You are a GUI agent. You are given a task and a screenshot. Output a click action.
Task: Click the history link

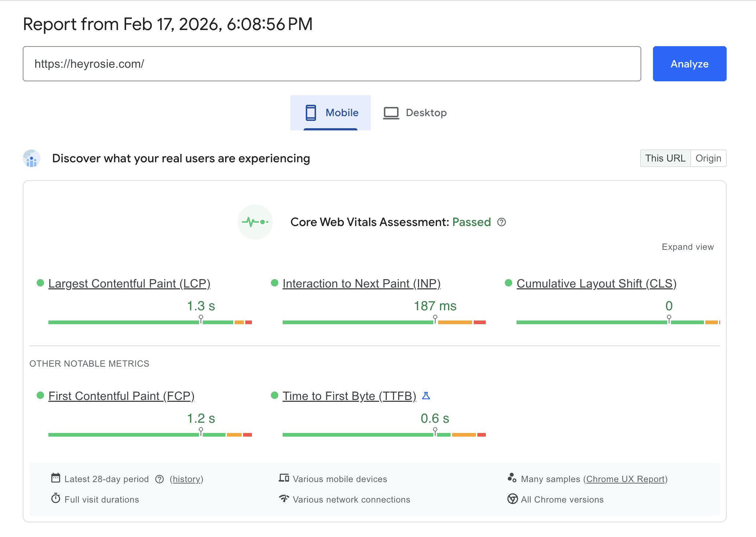(187, 479)
